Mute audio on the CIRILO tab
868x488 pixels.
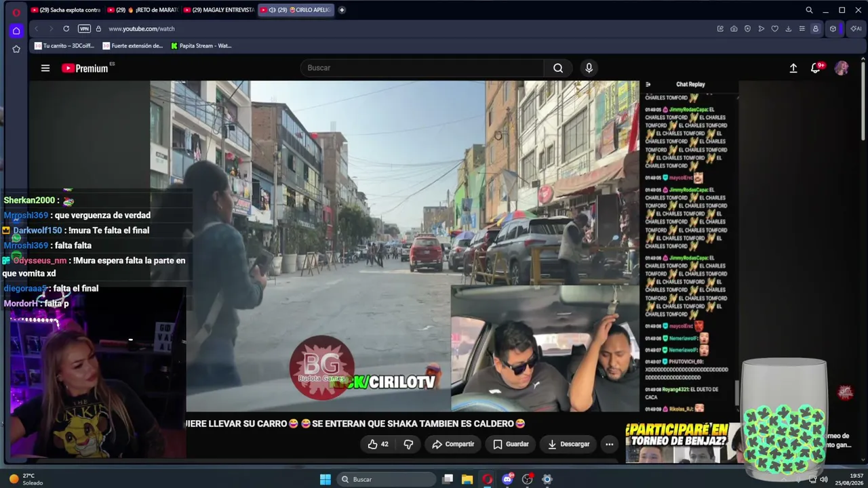pyautogui.click(x=272, y=10)
